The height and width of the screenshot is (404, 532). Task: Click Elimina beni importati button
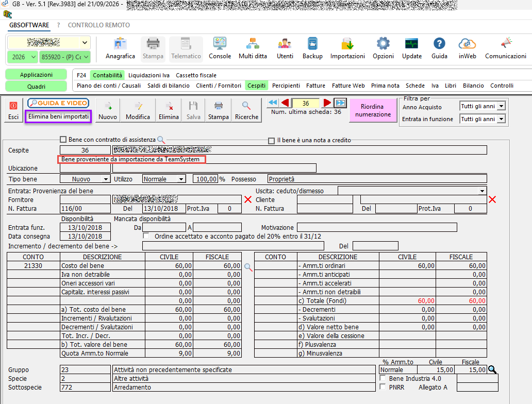[58, 116]
